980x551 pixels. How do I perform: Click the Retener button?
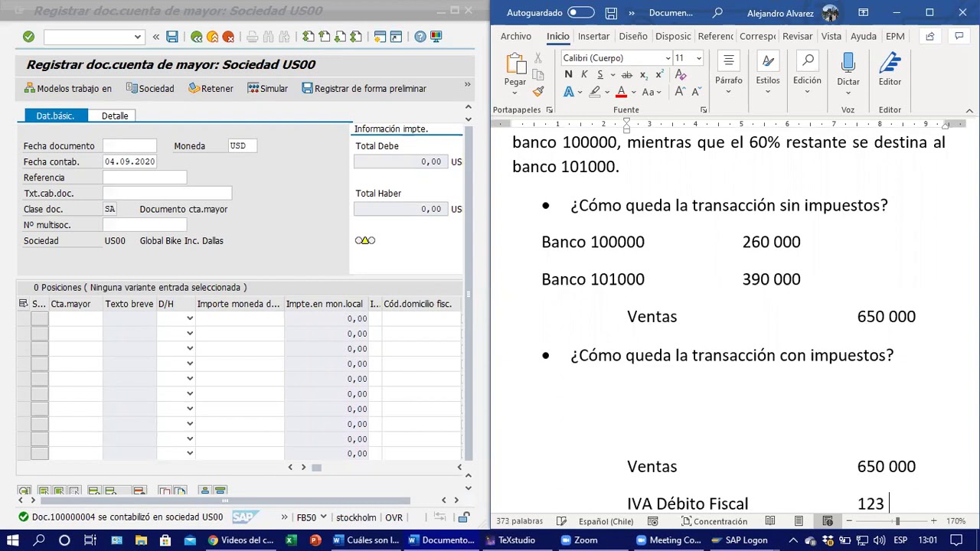click(x=211, y=89)
